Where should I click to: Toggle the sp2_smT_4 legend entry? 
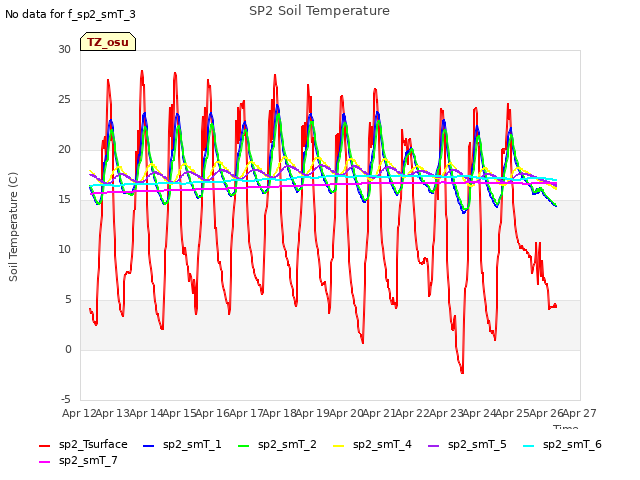[x=372, y=444]
